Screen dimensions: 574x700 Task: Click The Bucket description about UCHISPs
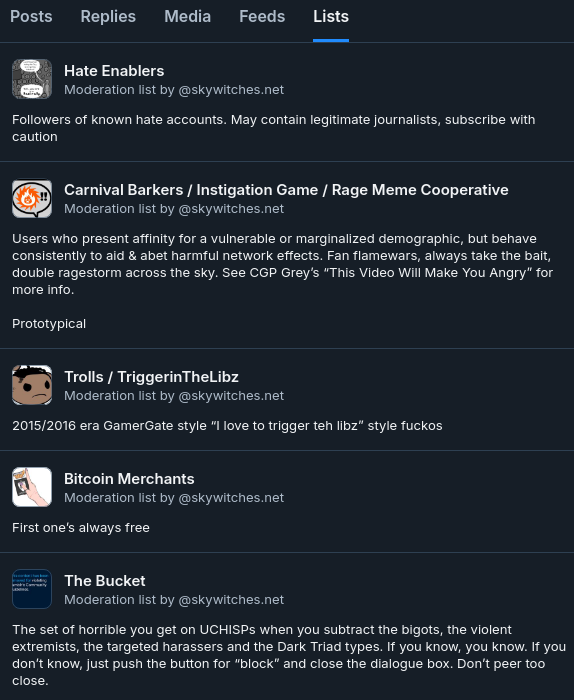(289, 655)
